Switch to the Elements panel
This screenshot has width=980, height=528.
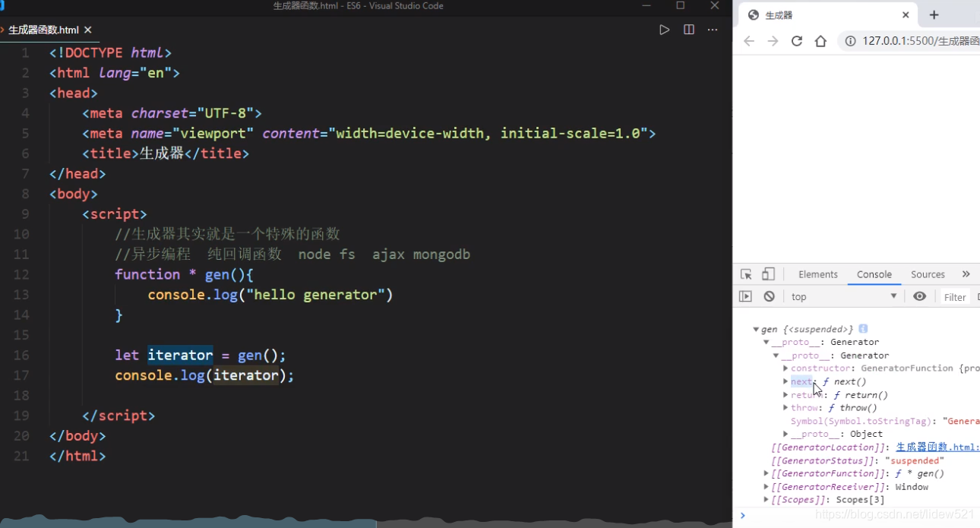pyautogui.click(x=818, y=274)
